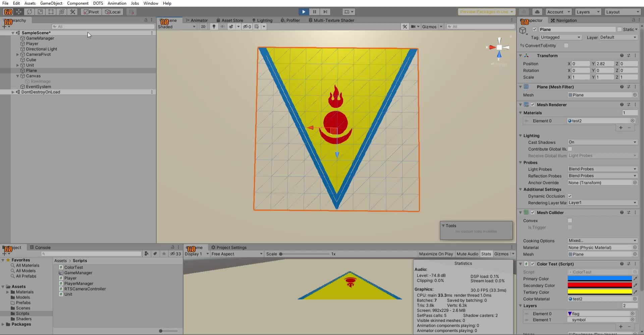The width and height of the screenshot is (644, 335).
Task: Click the Maximize On Play button
Action: [435, 254]
